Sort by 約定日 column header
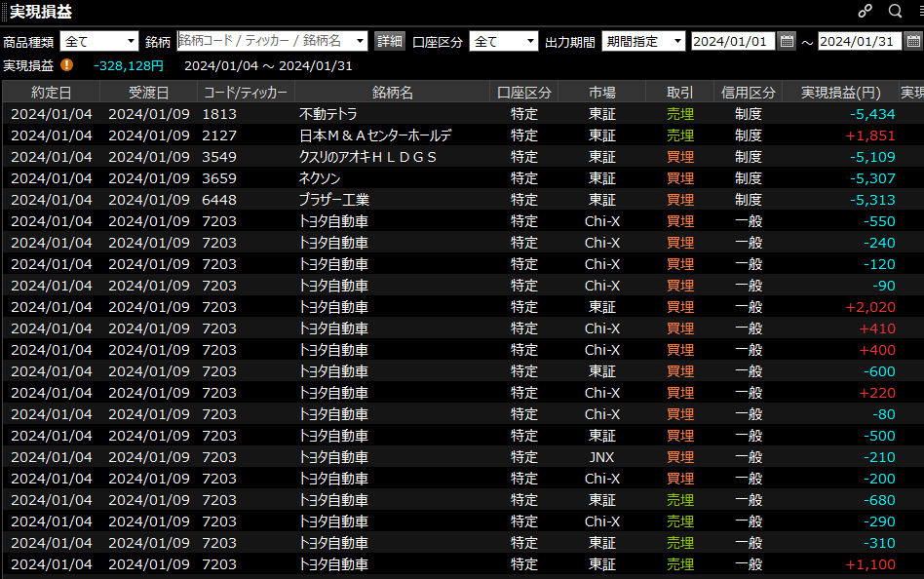The width and height of the screenshot is (924, 579). pos(52,93)
